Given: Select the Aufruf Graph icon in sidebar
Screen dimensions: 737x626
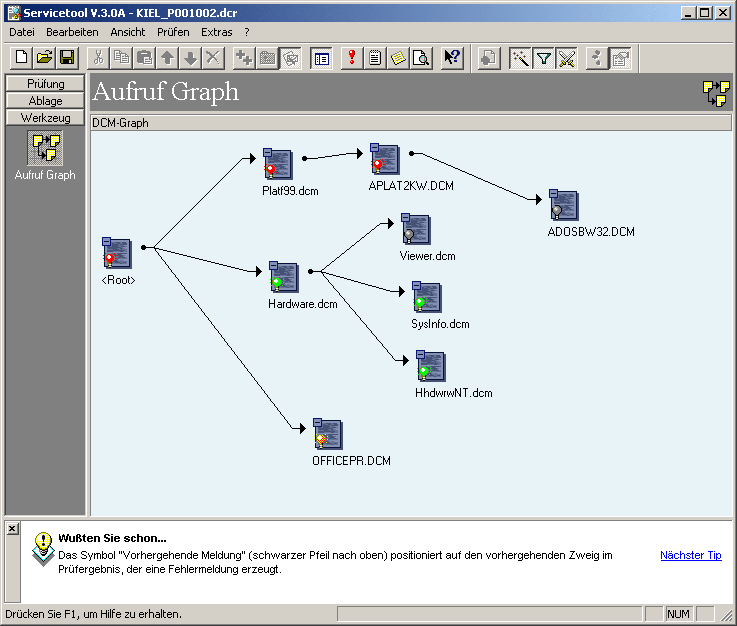Looking at the screenshot, I should click(45, 149).
